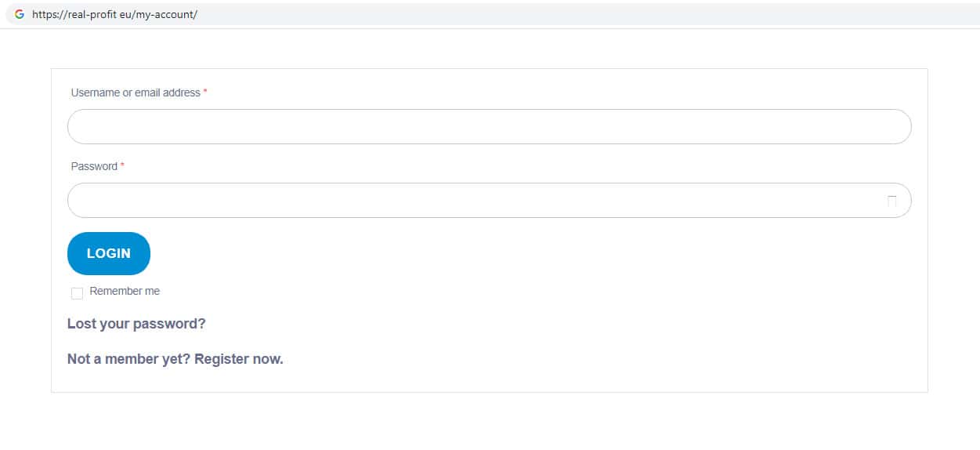Tick the Remember me checkbox

click(77, 293)
